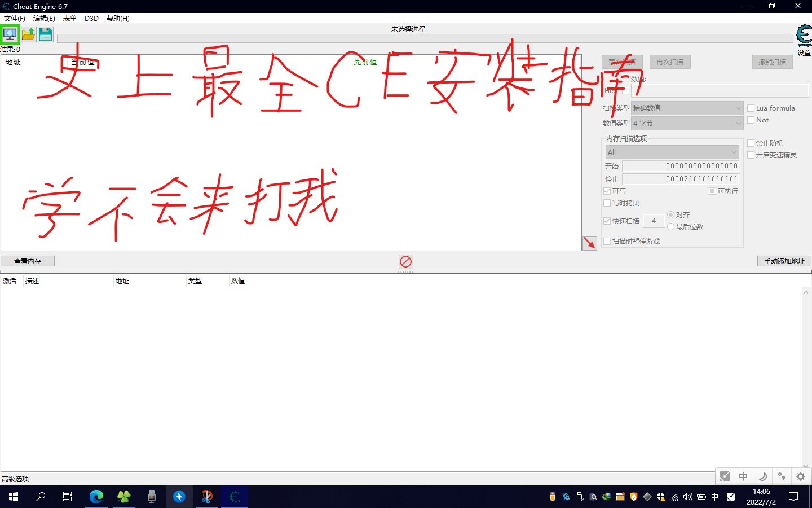Screen dimensions: 812x508
Task: Open the D3D menu
Action: click(91, 18)
